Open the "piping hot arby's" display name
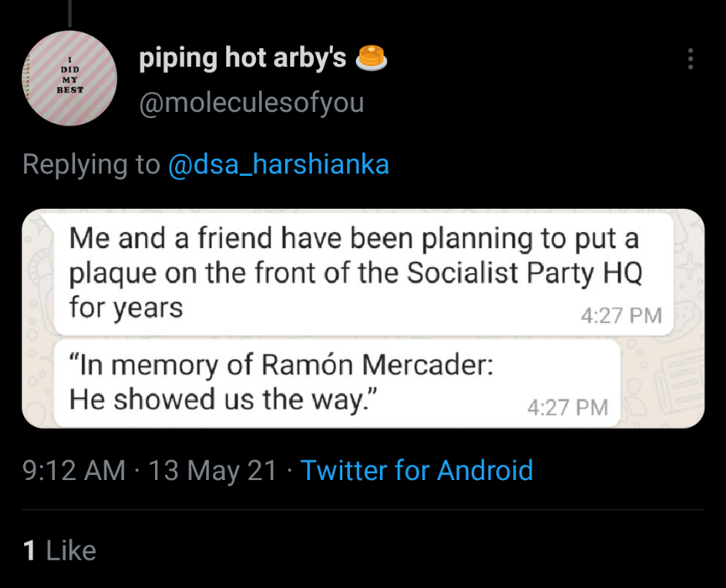Viewport: 726px width, 588px height. [x=242, y=58]
